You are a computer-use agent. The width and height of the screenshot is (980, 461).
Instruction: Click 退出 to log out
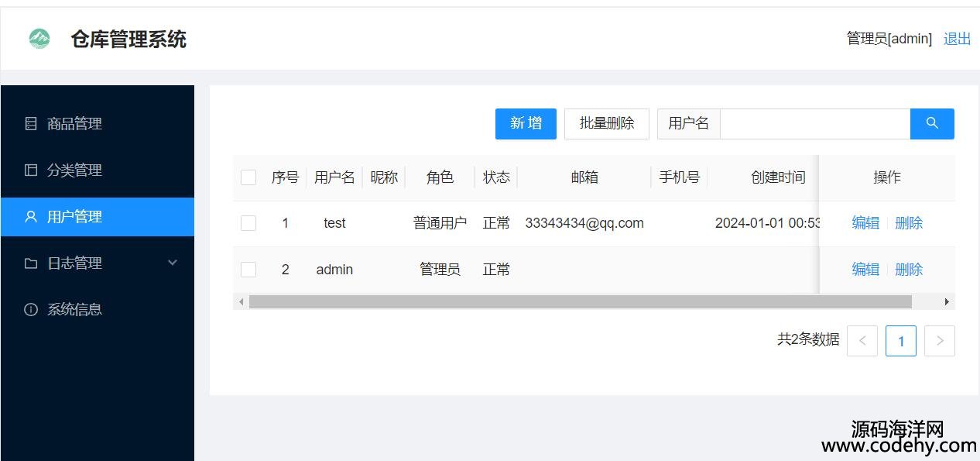click(x=957, y=39)
